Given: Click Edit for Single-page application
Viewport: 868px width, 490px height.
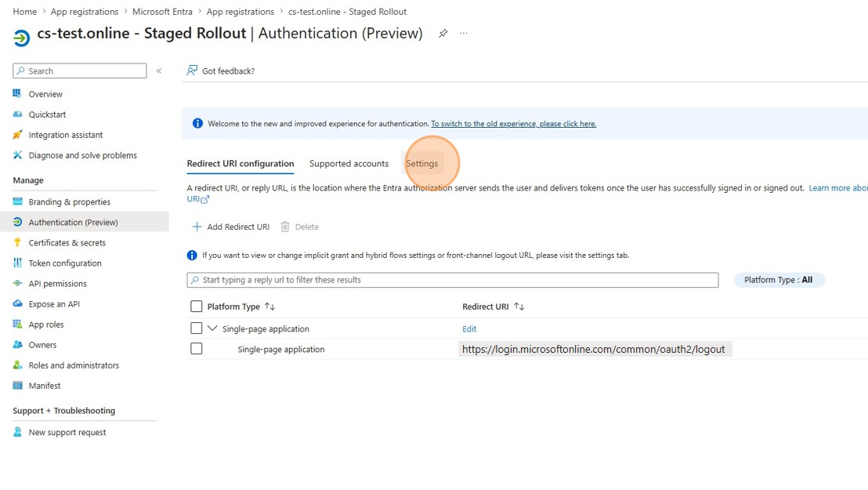Looking at the screenshot, I should (x=469, y=328).
